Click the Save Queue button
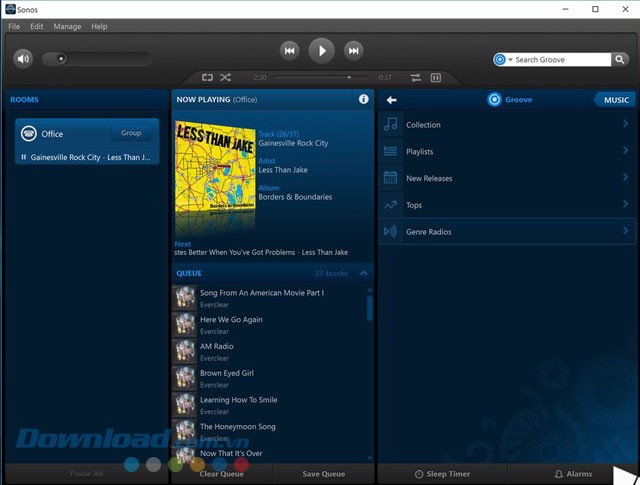The width and height of the screenshot is (640, 485). click(x=324, y=474)
